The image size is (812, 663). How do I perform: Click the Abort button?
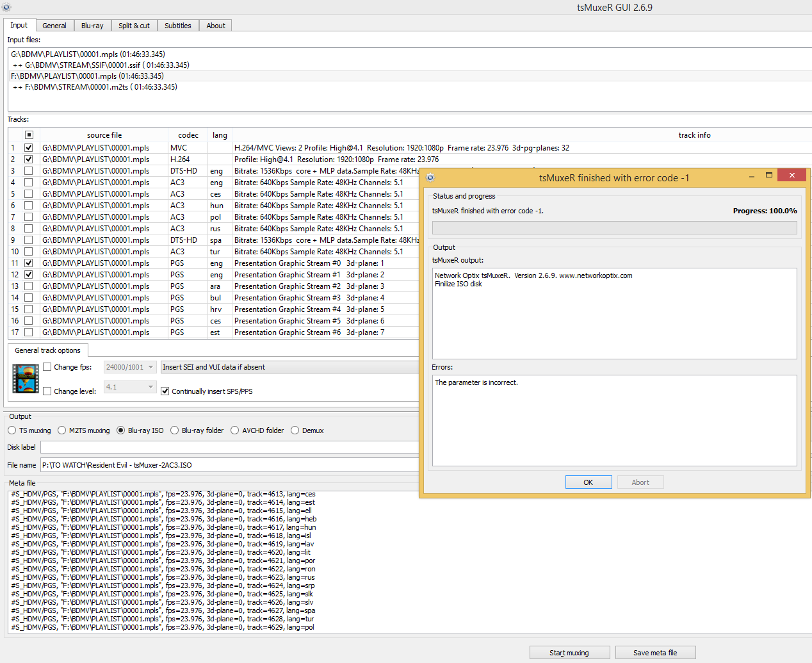pyautogui.click(x=640, y=482)
